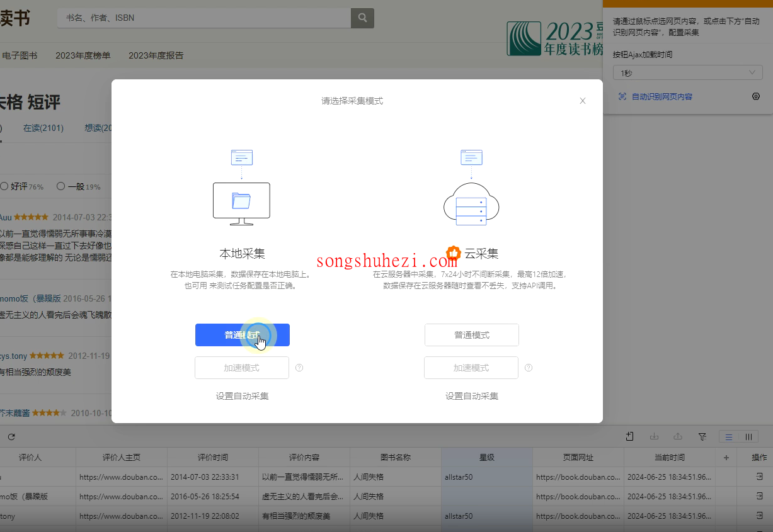
Task: Select the 评价人 column header
Action: pyautogui.click(x=30, y=458)
